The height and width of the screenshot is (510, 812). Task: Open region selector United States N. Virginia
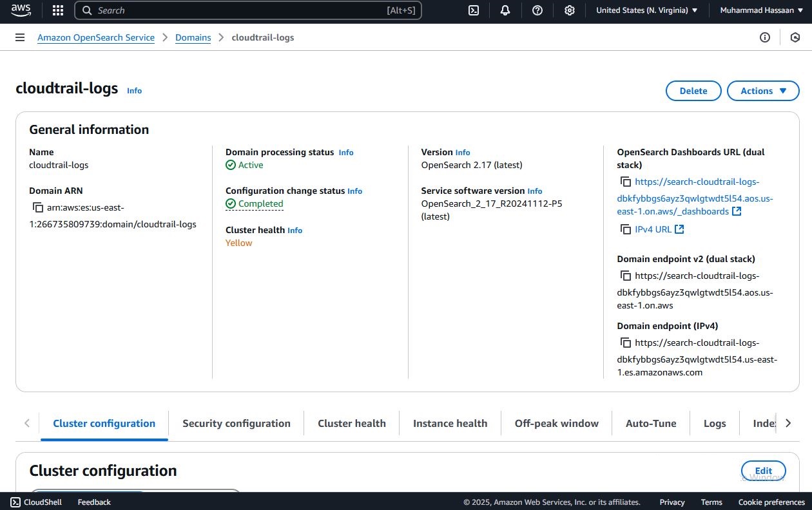coord(646,10)
